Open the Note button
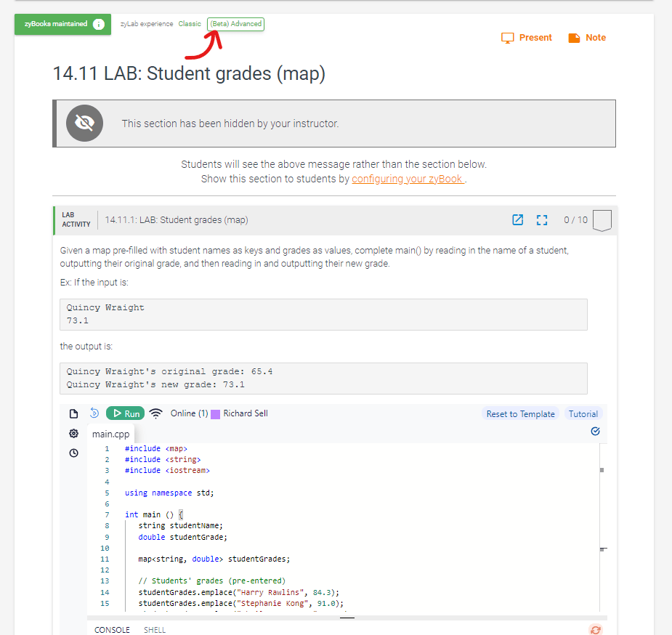Screen dimensions: 672x635 587,38
